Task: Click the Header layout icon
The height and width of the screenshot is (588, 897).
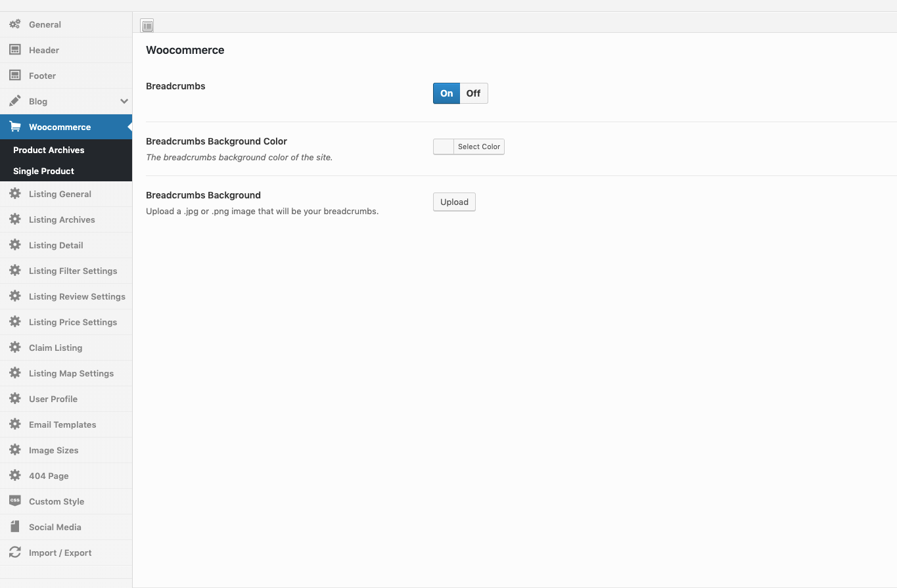Action: (14, 50)
